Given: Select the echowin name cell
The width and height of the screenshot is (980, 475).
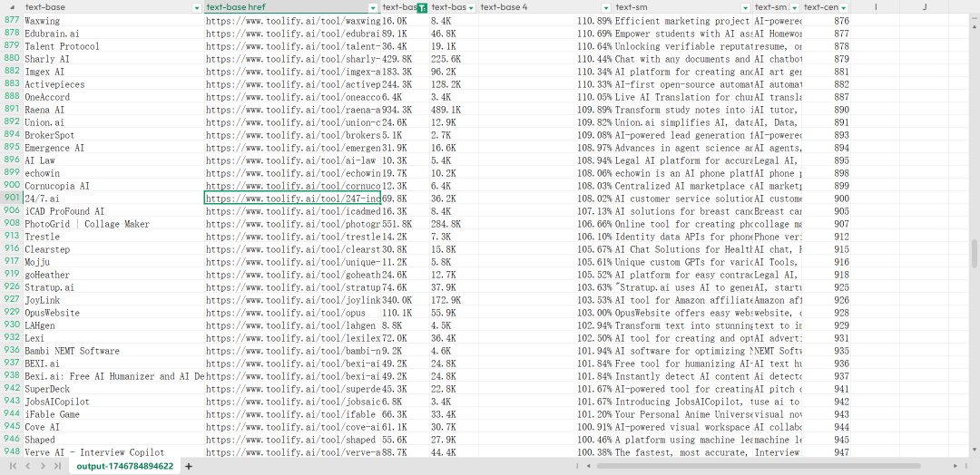Looking at the screenshot, I should [x=113, y=173].
